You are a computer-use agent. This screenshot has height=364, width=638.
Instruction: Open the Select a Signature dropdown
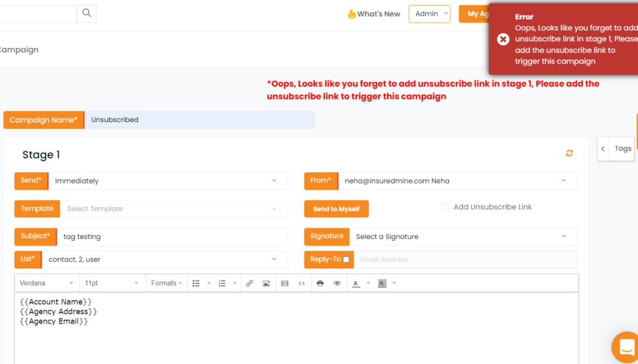[x=464, y=237]
